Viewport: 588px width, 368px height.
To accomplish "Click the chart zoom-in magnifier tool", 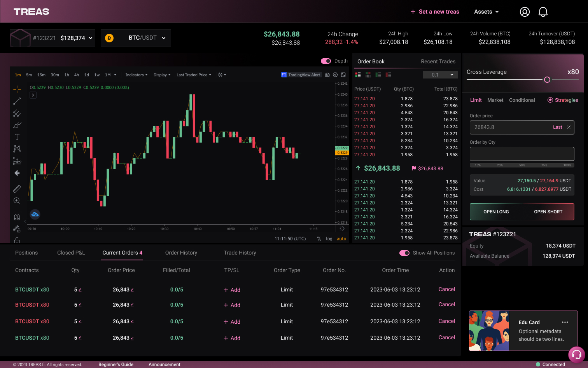I will (x=17, y=201).
